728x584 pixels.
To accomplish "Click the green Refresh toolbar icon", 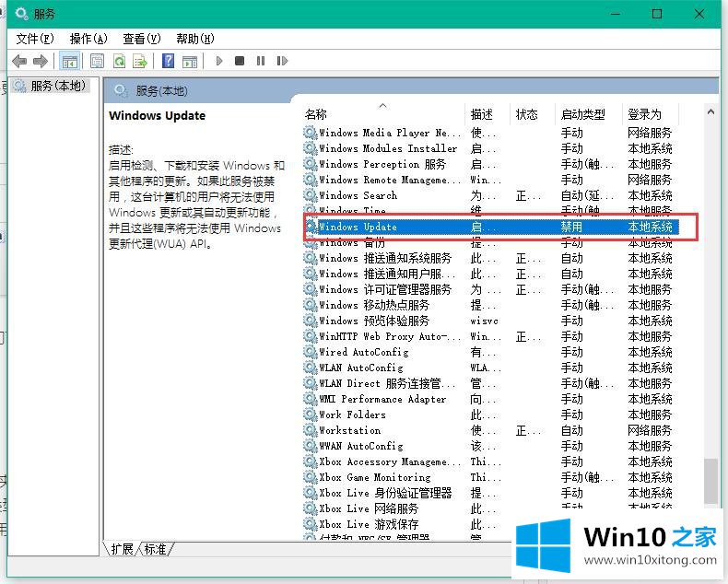I will click(119, 61).
